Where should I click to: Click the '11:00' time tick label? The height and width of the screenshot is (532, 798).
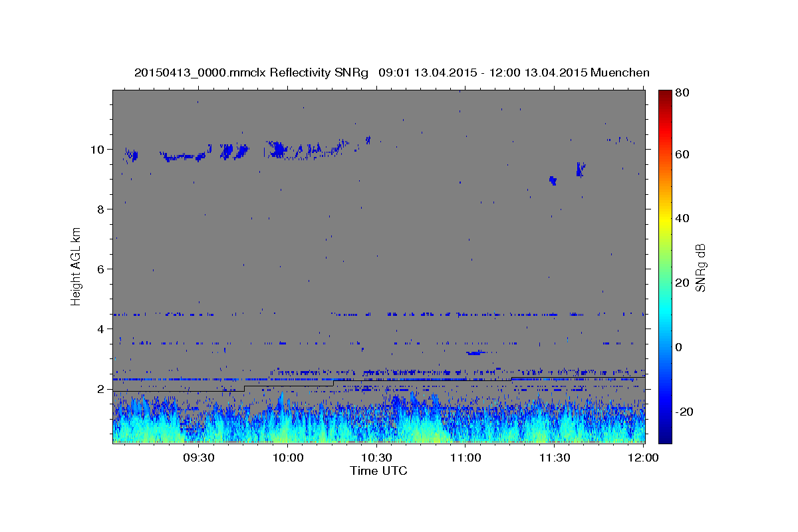pyautogui.click(x=465, y=458)
